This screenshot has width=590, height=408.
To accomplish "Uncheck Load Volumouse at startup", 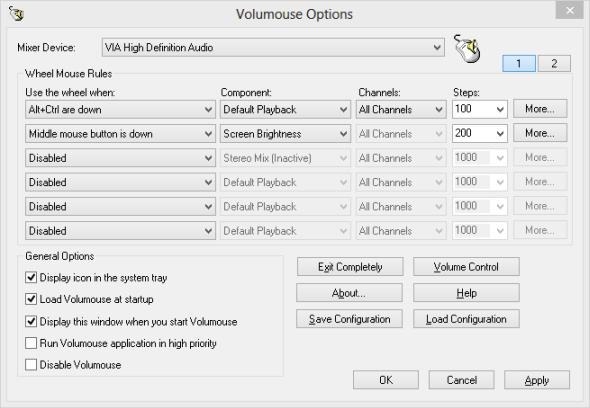I will [31, 299].
